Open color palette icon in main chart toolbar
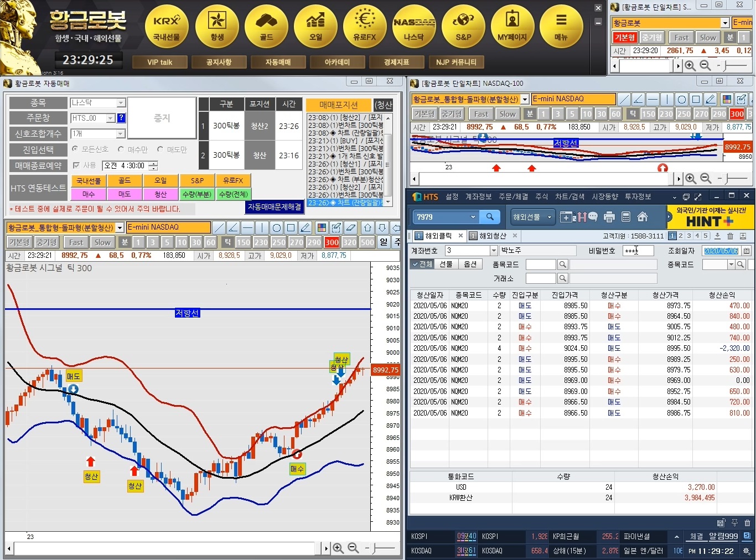Image resolution: width=756 pixels, height=560 pixels. [322, 227]
